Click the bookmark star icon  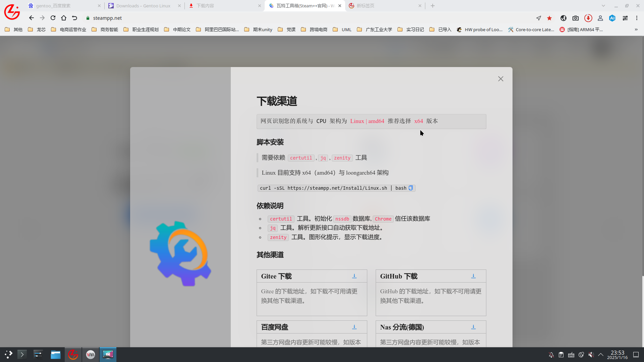point(549,18)
